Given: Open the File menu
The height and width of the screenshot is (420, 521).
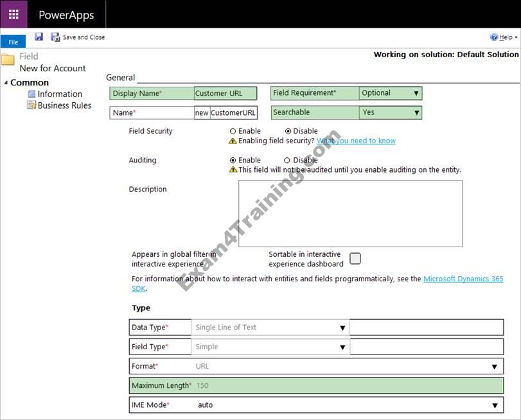Looking at the screenshot, I should [13, 42].
